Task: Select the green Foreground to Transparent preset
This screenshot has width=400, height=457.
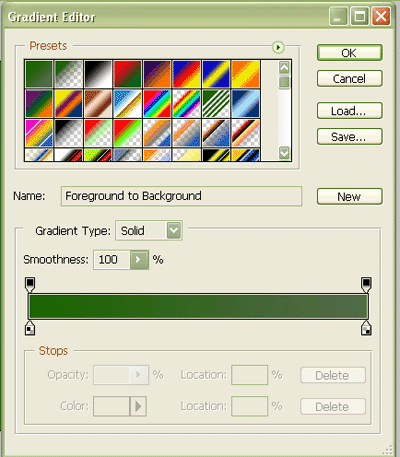Action: pyautogui.click(x=69, y=74)
